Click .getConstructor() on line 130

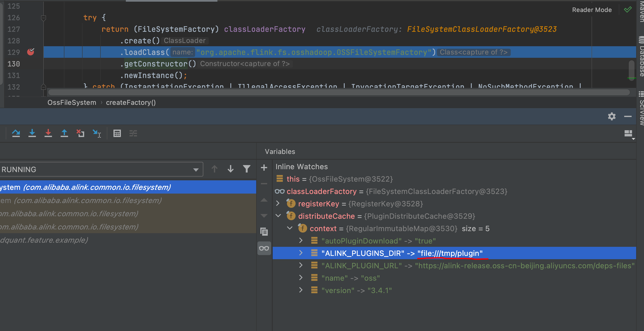tap(158, 64)
